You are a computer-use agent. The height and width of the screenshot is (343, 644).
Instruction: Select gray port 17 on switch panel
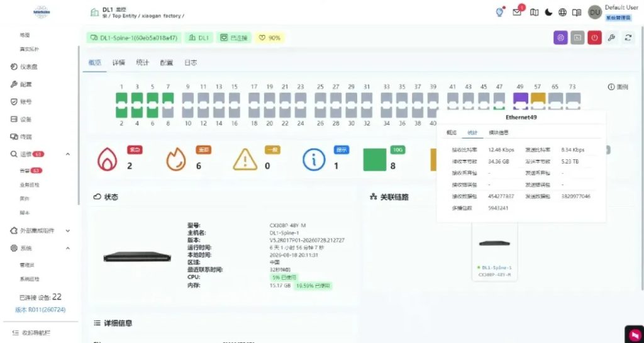[x=254, y=99]
